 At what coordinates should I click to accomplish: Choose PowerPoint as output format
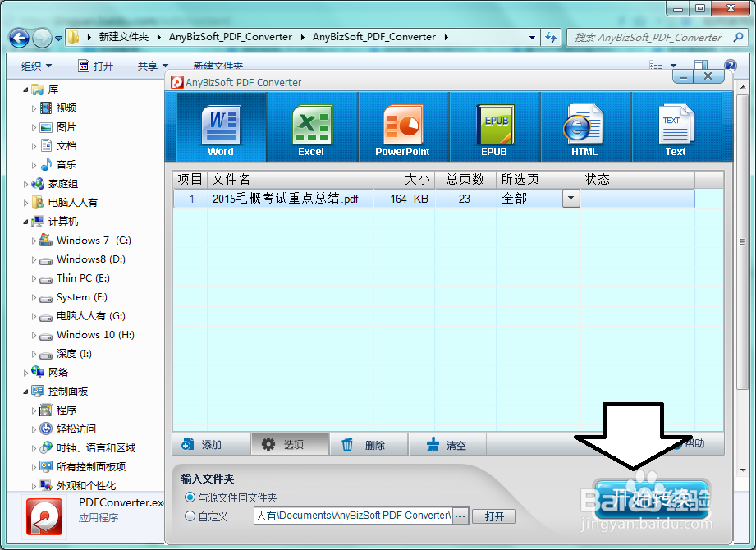[403, 126]
